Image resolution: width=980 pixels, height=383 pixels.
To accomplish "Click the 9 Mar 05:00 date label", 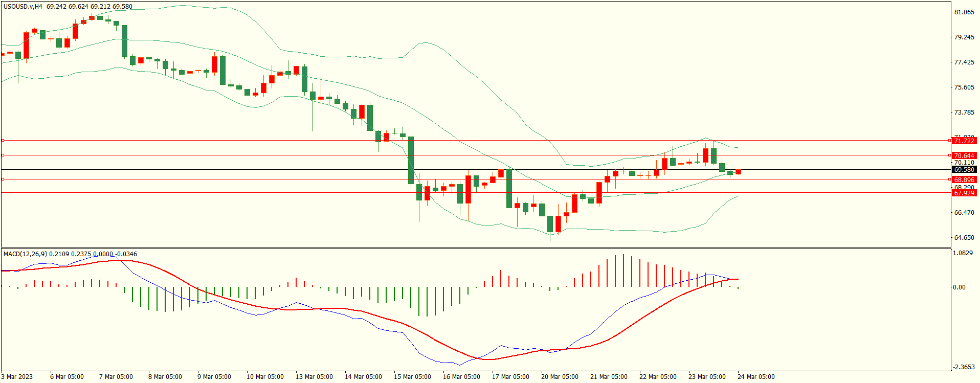I will coord(214,377).
